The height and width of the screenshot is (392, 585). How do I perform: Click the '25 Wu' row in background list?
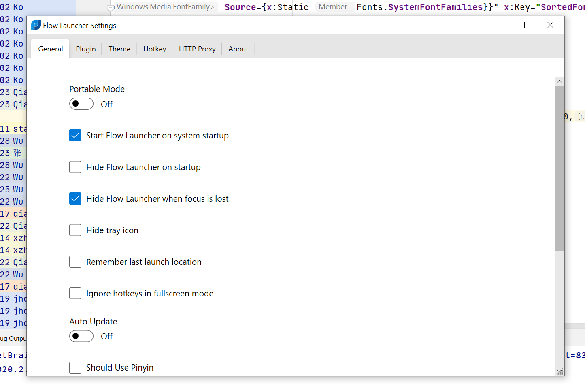[13, 190]
